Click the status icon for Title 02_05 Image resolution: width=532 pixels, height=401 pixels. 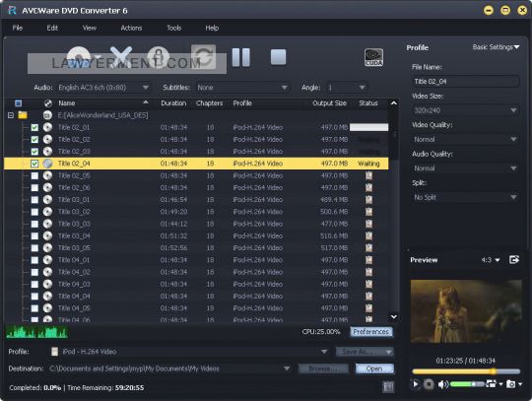pos(368,175)
